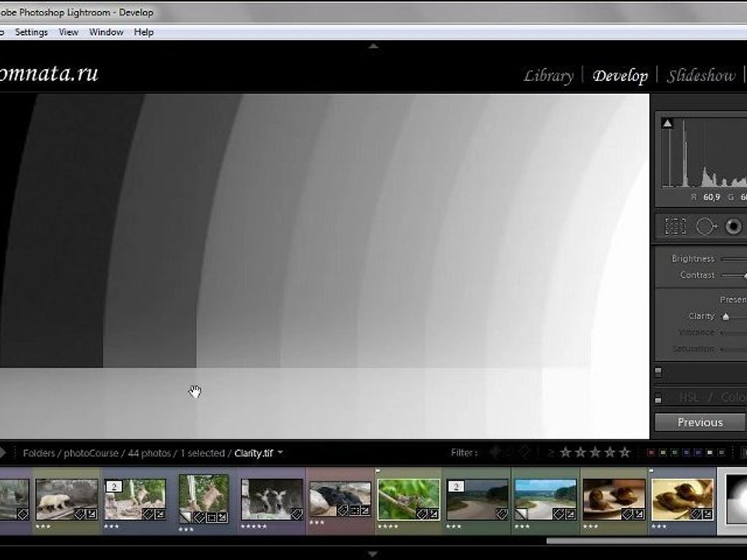Image resolution: width=747 pixels, height=560 pixels.
Task: Click keyword badge on black bear thumbnail
Action: (343, 511)
